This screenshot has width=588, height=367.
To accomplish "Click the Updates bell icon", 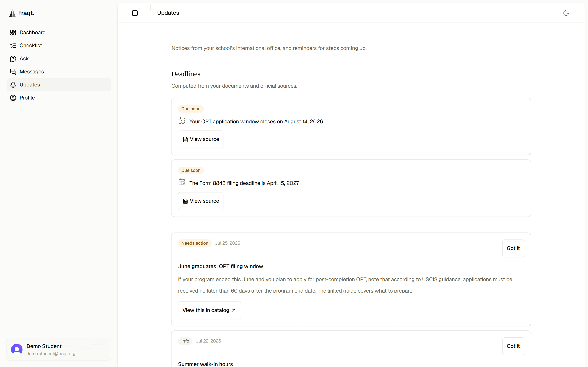I will (13, 85).
